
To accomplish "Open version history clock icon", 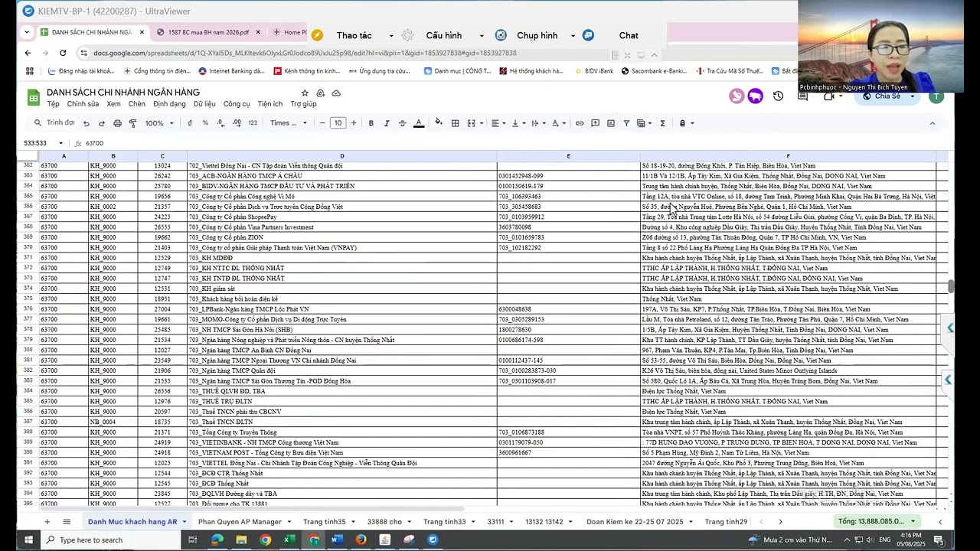I will [x=778, y=96].
